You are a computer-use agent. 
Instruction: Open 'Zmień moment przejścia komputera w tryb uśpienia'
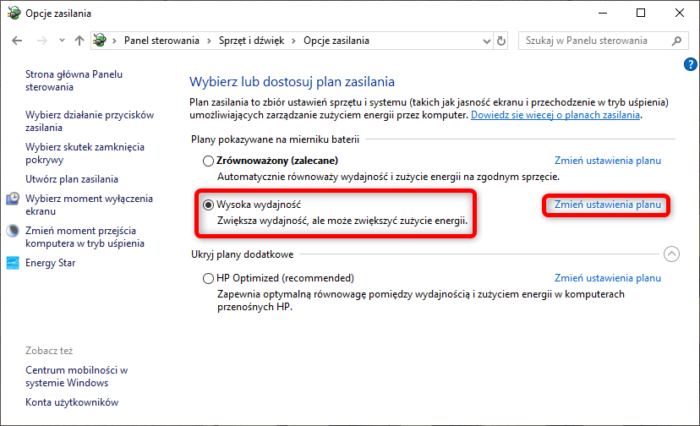point(85,237)
